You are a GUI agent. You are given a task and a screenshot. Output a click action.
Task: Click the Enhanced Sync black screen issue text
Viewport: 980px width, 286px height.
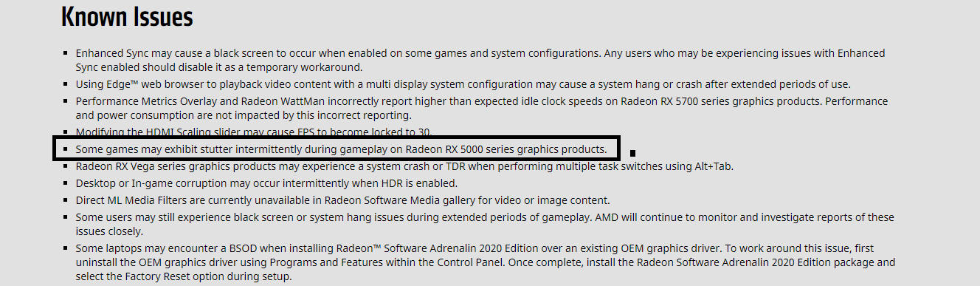pyautogui.click(x=480, y=60)
